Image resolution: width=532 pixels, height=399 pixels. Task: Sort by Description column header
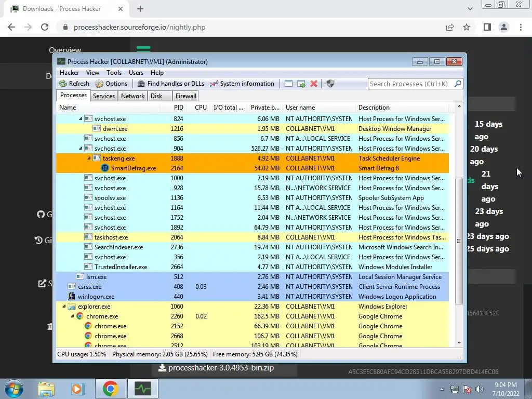click(x=402, y=107)
